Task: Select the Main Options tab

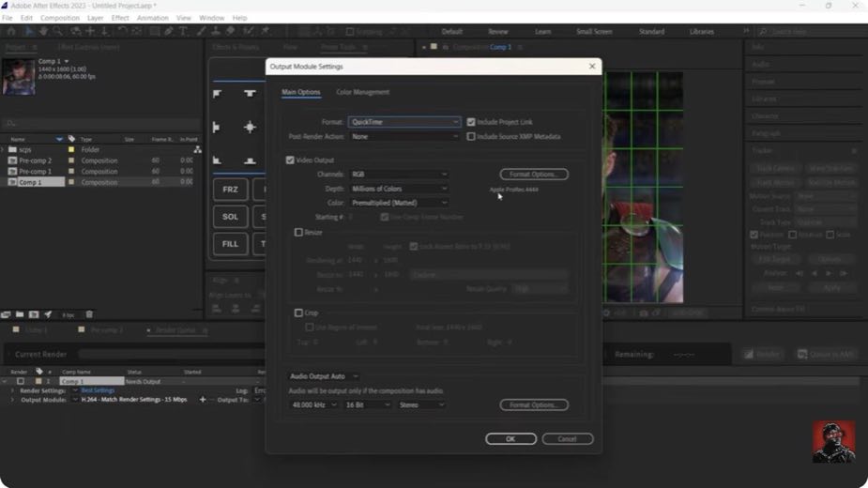Action: click(300, 92)
